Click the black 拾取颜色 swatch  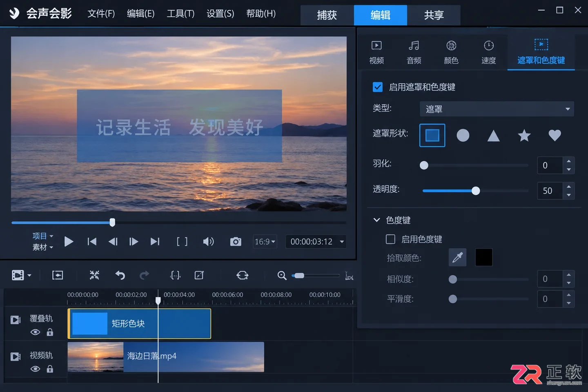click(484, 257)
